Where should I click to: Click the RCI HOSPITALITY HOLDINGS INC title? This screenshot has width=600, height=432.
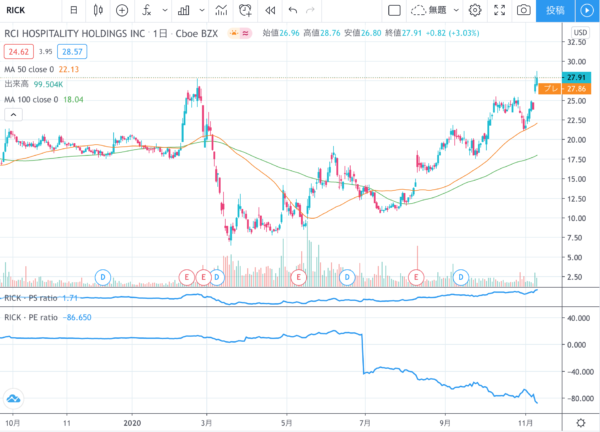pyautogui.click(x=75, y=34)
